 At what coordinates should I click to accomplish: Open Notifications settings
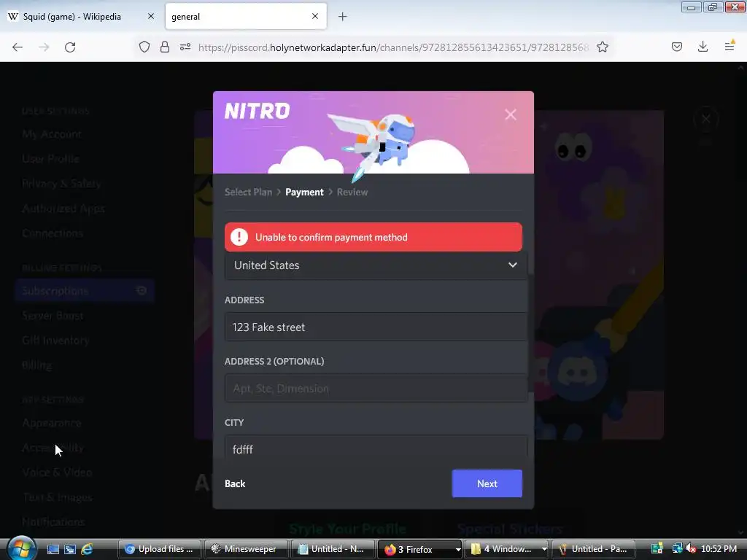point(53,521)
